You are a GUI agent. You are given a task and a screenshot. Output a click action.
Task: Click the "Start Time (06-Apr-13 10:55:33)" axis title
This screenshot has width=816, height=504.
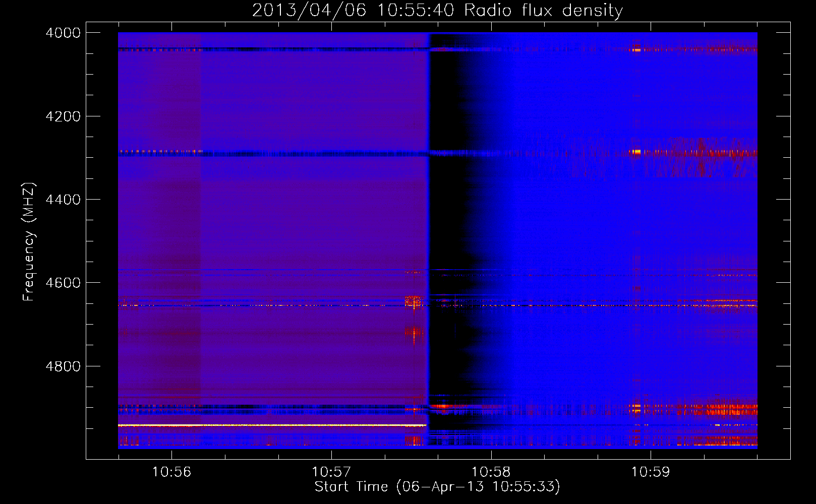[437, 487]
